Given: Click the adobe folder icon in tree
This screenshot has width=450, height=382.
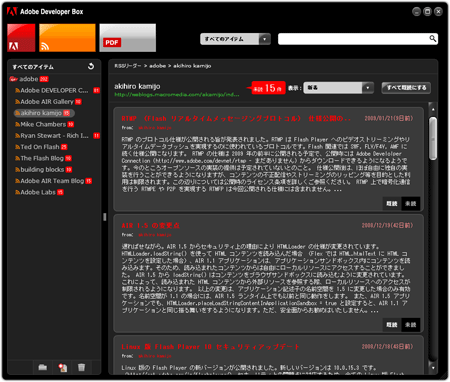Looking at the screenshot, I should tap(14, 79).
